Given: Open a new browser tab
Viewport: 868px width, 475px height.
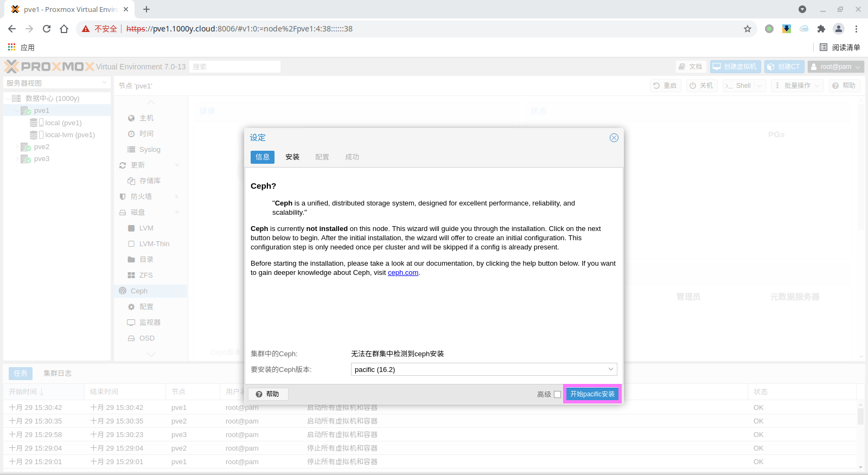Looking at the screenshot, I should click(146, 9).
